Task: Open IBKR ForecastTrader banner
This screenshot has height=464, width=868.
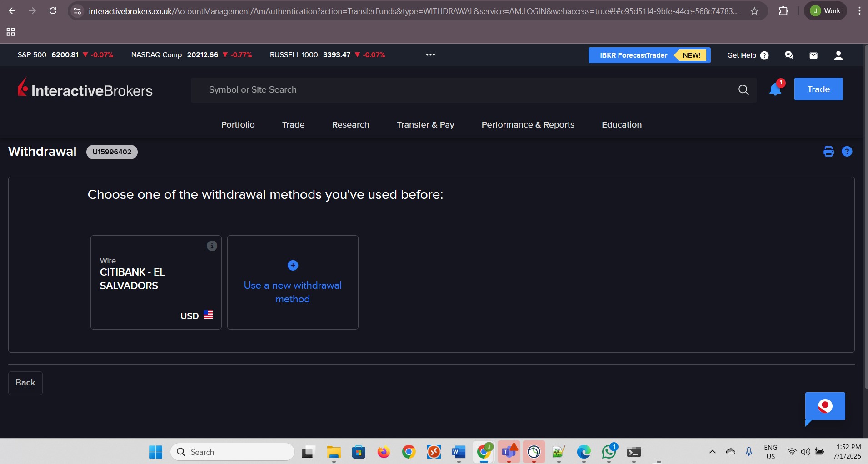Action: pyautogui.click(x=649, y=55)
